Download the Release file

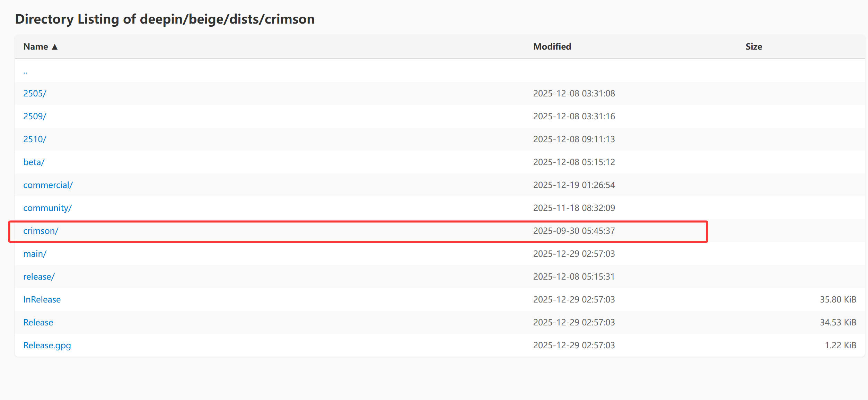tap(38, 322)
